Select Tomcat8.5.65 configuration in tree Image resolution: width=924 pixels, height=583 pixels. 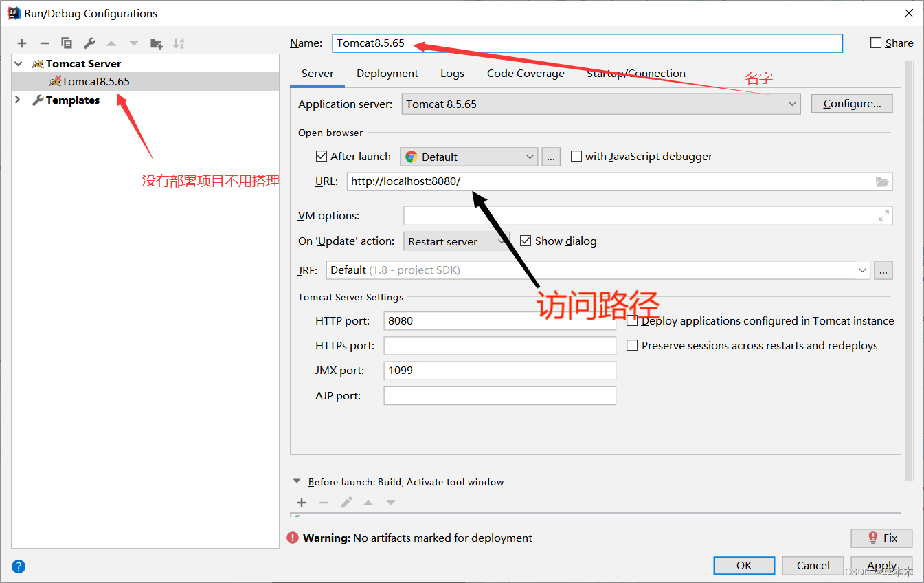145,81
